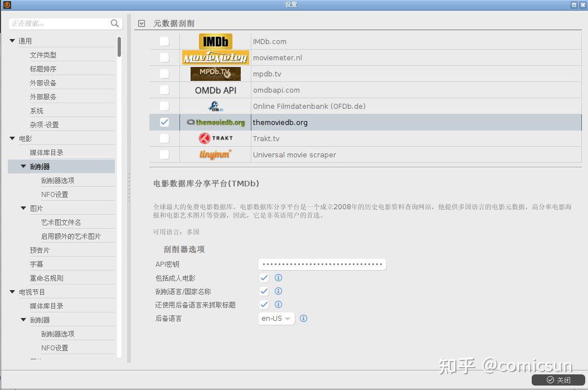This screenshot has width=588, height=390.
Task: Collapse the 电视节目 tree section
Action: (12, 291)
